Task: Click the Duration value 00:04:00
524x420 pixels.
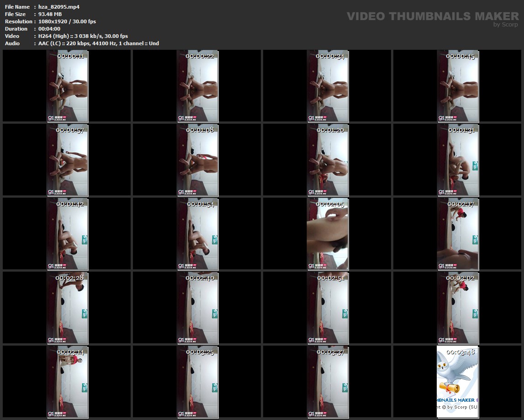Action: (49, 29)
